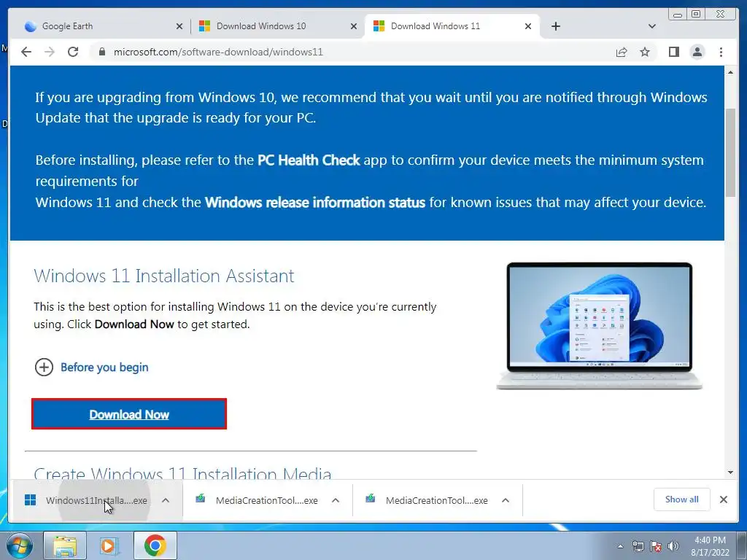Screen dimensions: 747x560
Task: Click the vertical scrollbar thumb
Action: click(x=730, y=152)
